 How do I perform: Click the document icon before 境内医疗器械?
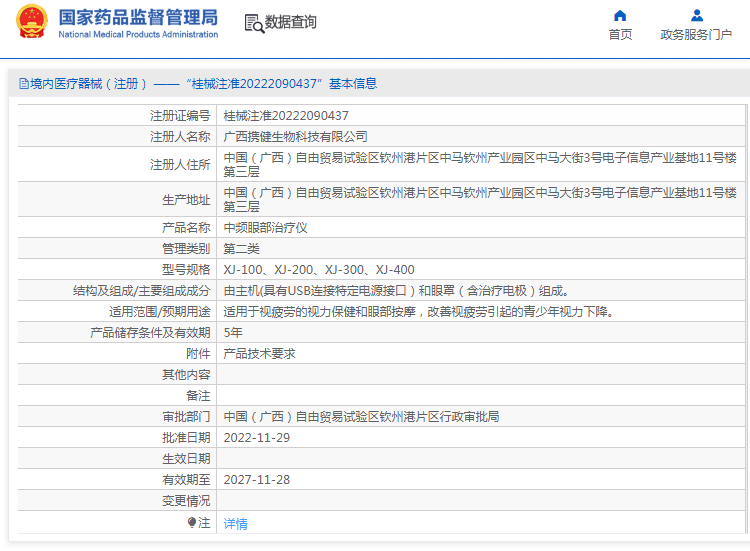(24, 84)
